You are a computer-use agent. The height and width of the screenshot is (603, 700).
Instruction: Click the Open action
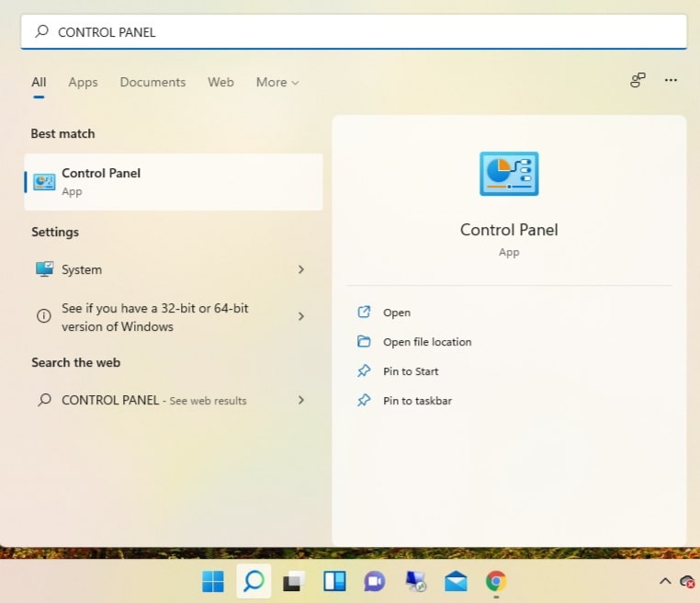point(397,313)
